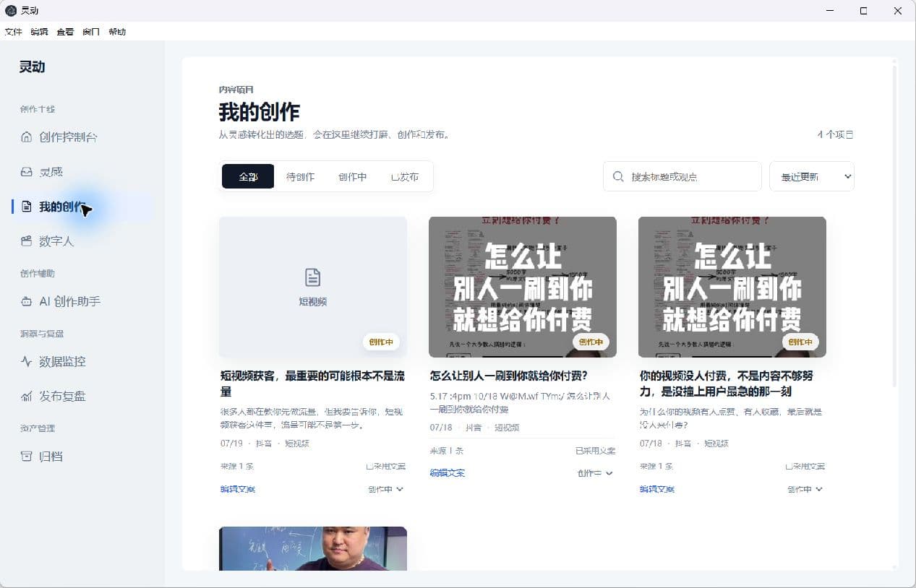Open the 发布复盘 chart icon
This screenshot has height=588, width=916.
tap(27, 397)
